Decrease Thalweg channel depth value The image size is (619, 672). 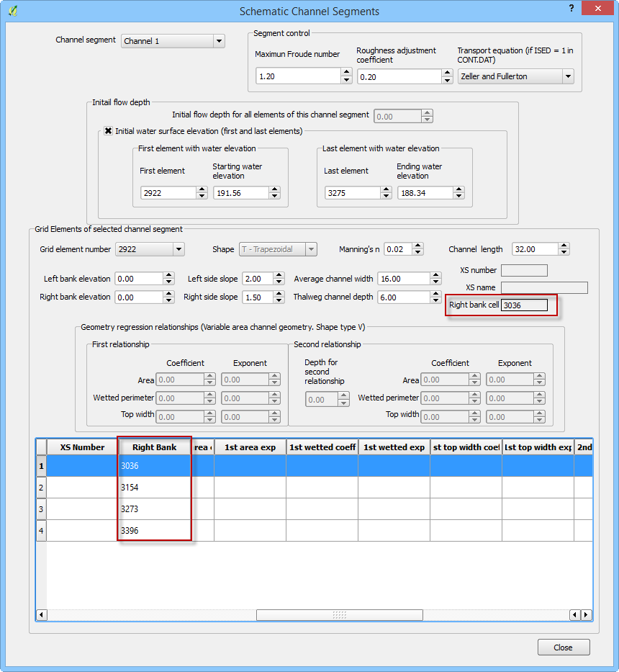435,300
